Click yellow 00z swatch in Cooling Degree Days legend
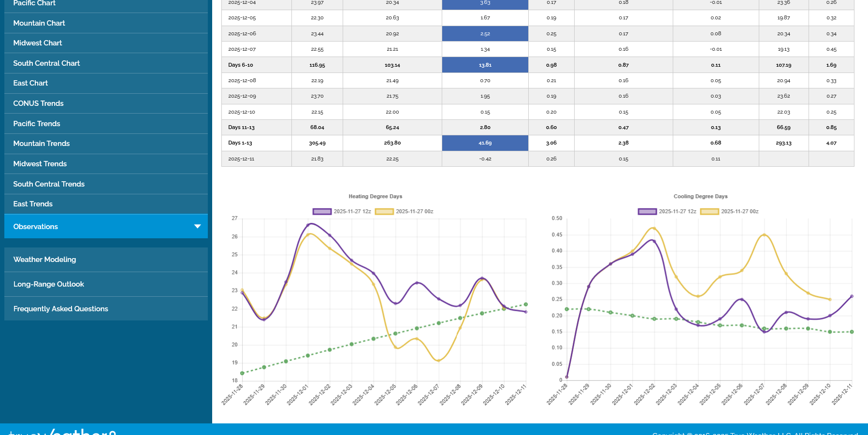868x435 pixels. tap(710, 212)
